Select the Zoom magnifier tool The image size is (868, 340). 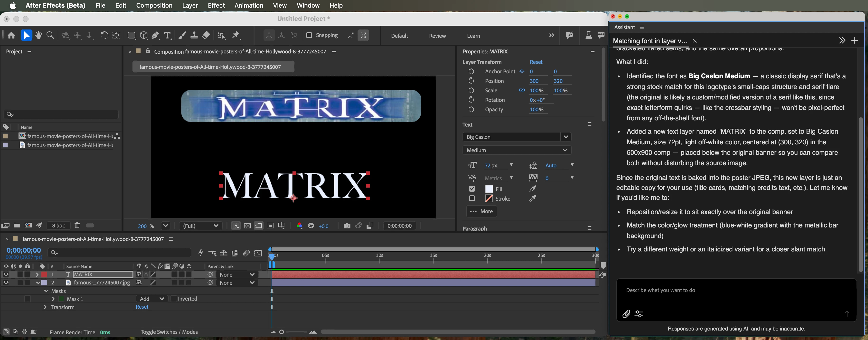pos(50,35)
